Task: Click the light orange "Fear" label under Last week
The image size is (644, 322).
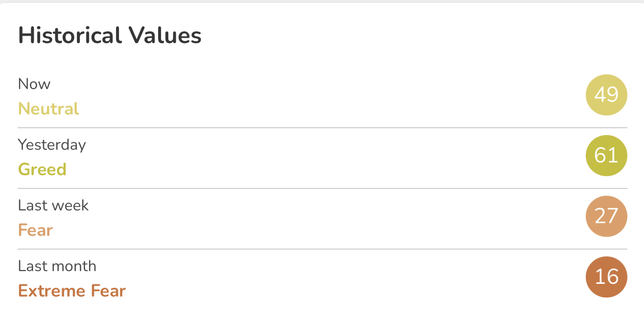Action: tap(35, 230)
